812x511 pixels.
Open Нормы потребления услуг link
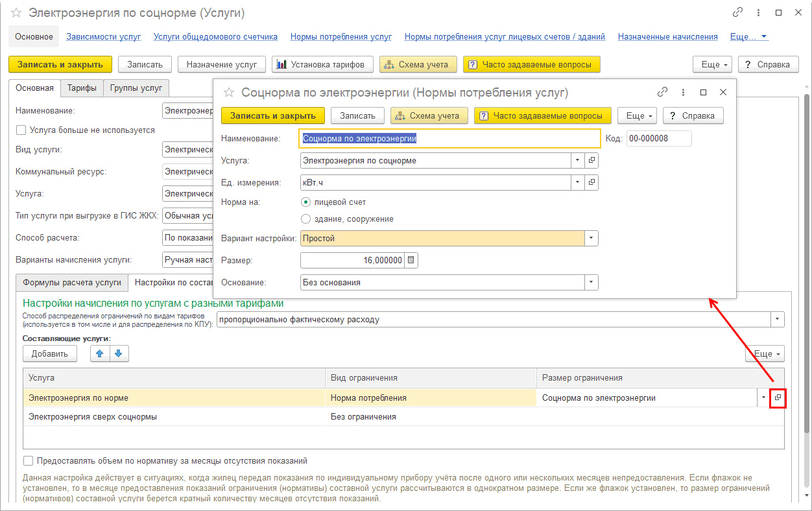pos(341,37)
